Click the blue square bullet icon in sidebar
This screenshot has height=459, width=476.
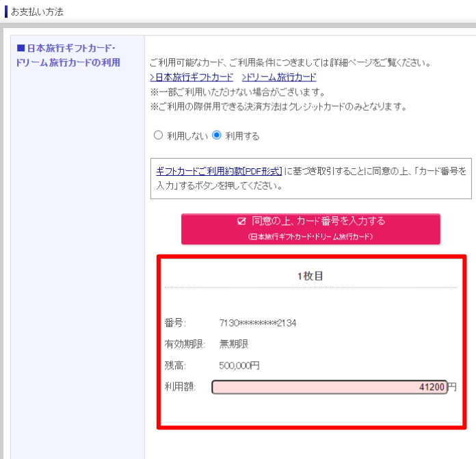point(21,49)
